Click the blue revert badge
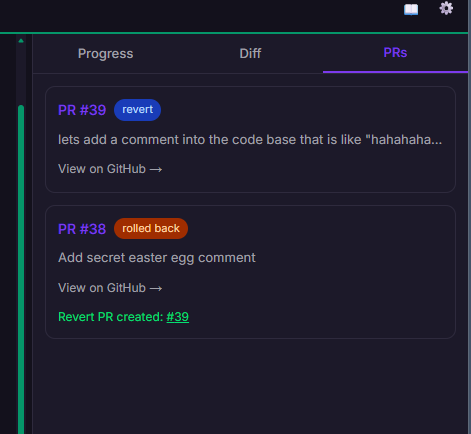This screenshot has height=434, width=471. click(x=137, y=110)
